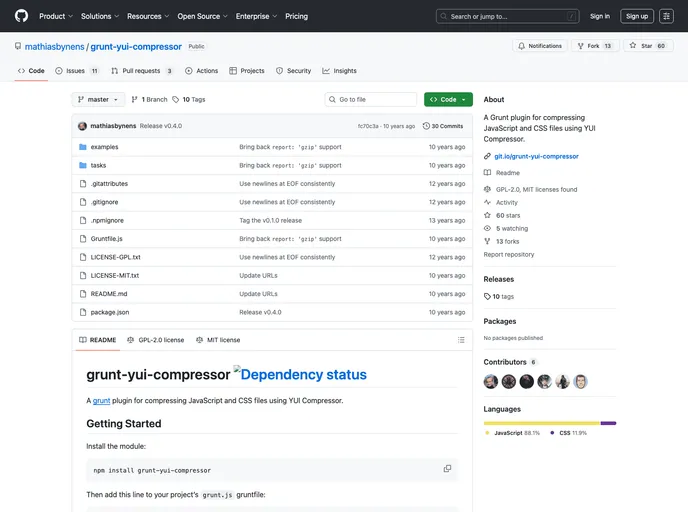688x512 pixels.
Task: Click the file icon next to .gitattributes
Action: tap(82, 184)
